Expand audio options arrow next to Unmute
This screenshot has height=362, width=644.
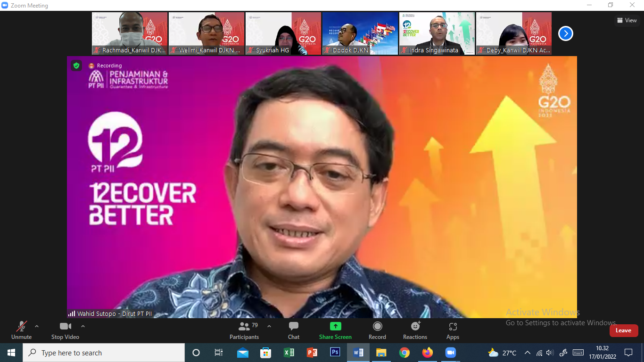coord(37,326)
